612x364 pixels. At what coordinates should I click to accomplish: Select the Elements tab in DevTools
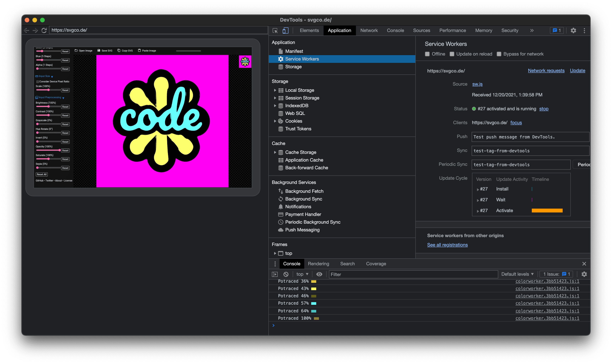click(x=309, y=30)
